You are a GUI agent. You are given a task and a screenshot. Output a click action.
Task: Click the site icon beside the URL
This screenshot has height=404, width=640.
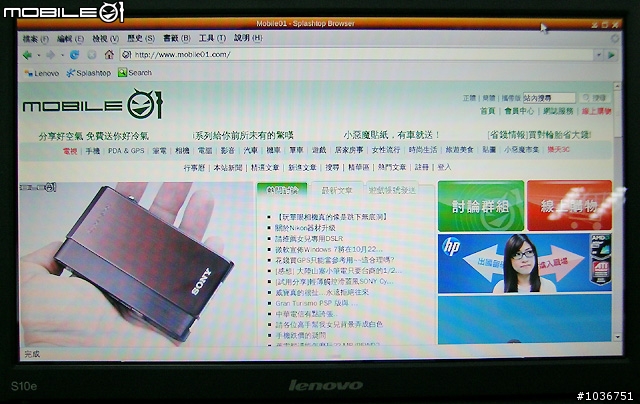pyautogui.click(x=127, y=55)
